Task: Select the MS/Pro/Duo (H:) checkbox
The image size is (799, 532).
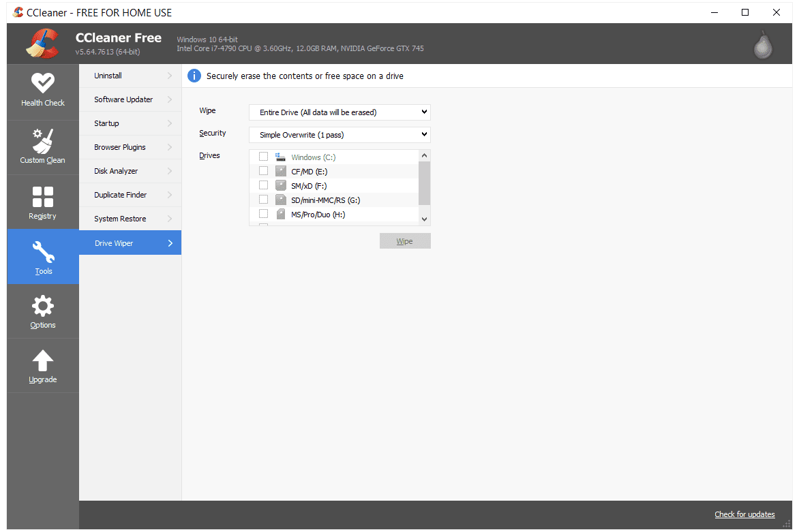Action: coord(263,214)
